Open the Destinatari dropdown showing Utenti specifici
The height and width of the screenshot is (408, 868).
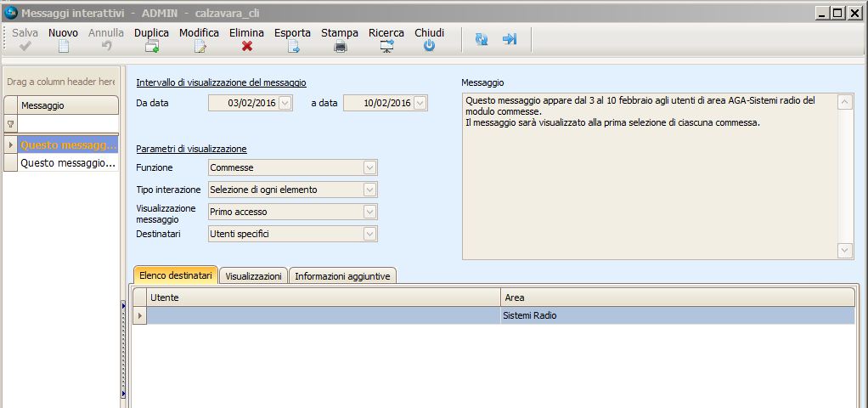(x=369, y=234)
